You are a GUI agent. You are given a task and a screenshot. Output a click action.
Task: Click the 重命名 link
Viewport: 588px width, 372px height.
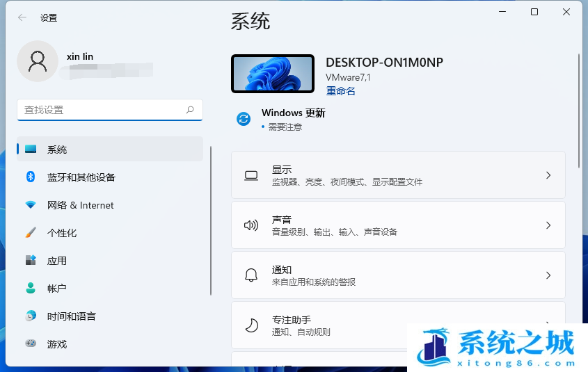[340, 91]
